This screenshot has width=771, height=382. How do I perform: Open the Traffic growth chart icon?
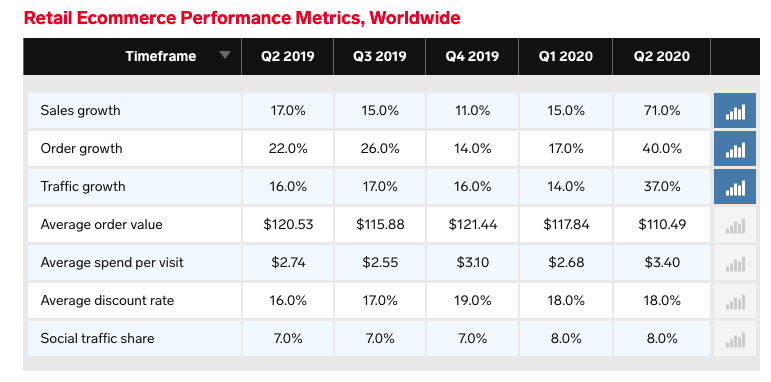pos(735,186)
